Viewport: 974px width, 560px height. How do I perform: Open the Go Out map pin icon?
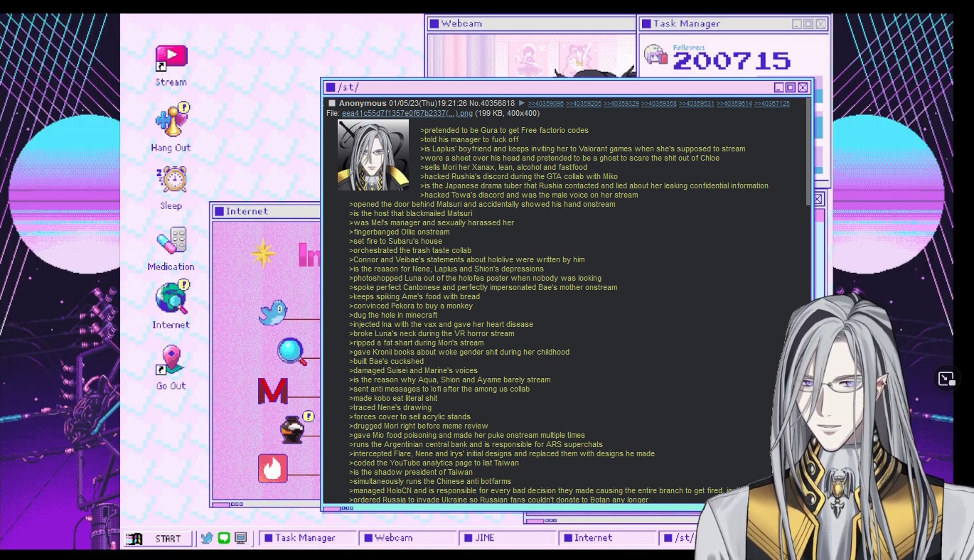click(171, 361)
